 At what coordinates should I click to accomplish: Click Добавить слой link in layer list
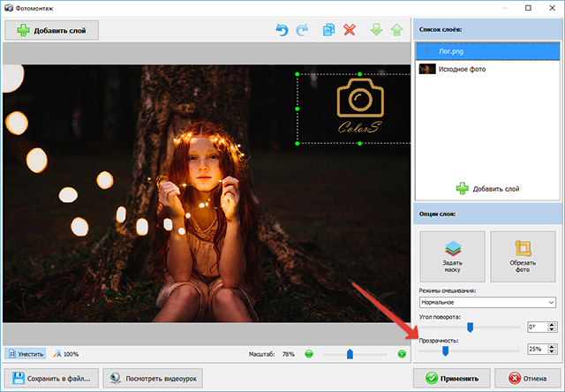pyautogui.click(x=487, y=188)
